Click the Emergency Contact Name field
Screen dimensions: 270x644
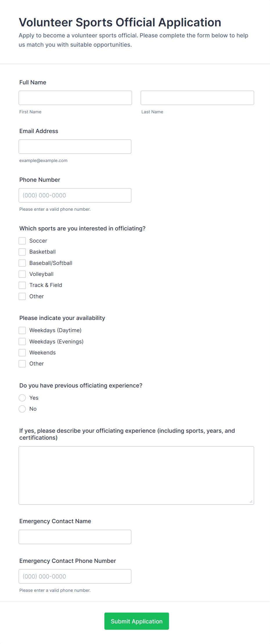(75, 536)
